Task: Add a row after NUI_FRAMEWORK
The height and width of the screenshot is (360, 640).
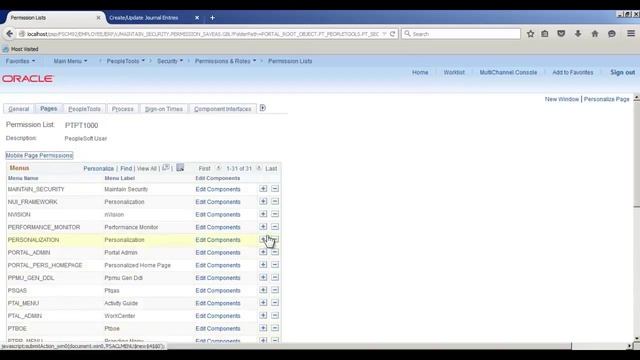Action: tap(263, 201)
